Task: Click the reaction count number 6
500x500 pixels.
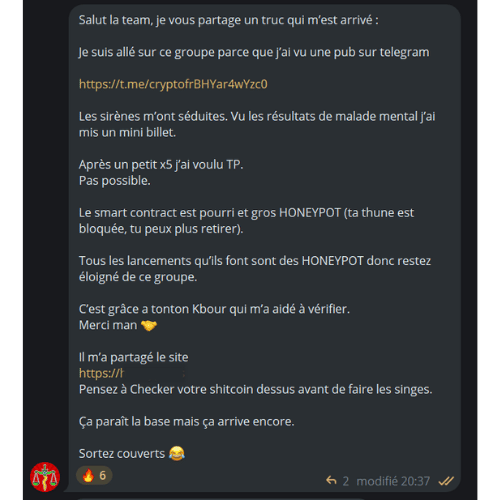Action: tap(103, 475)
